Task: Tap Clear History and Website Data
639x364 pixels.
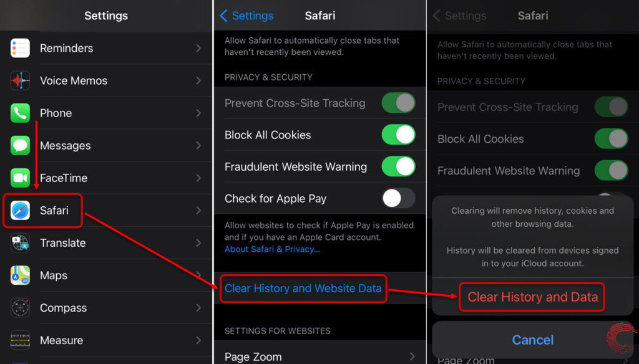Action: pyautogui.click(x=303, y=288)
